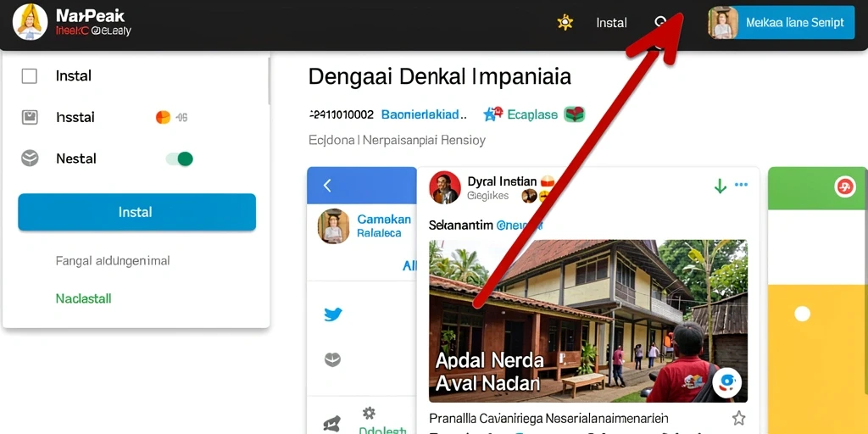868x434 pixels.
Task: Click the blue Instal button
Action: (136, 212)
